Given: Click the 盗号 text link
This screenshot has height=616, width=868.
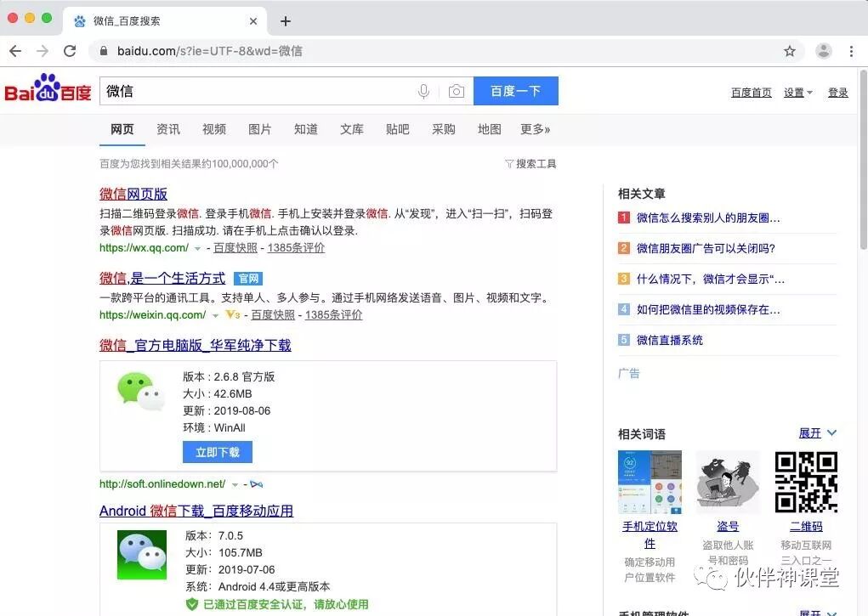Looking at the screenshot, I should [728, 526].
